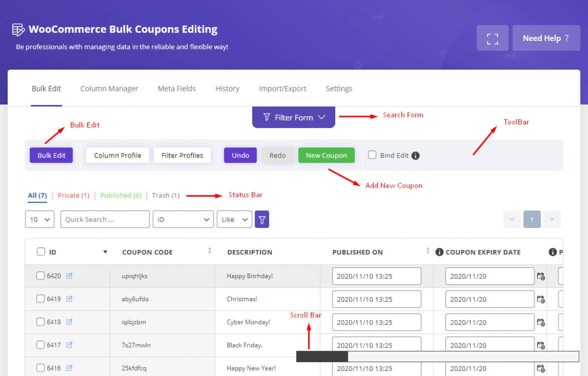The width and height of the screenshot is (588, 376).
Task: Switch to the Column Manager tab
Action: tap(109, 88)
